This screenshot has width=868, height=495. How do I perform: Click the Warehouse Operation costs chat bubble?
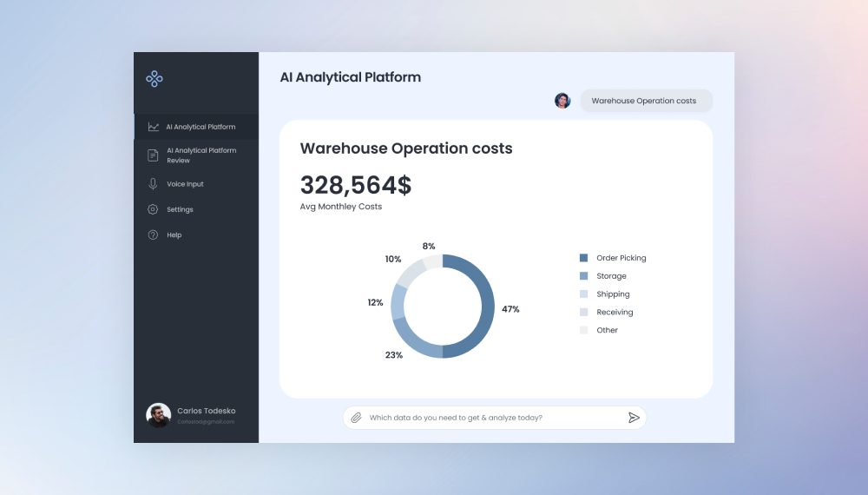point(646,101)
